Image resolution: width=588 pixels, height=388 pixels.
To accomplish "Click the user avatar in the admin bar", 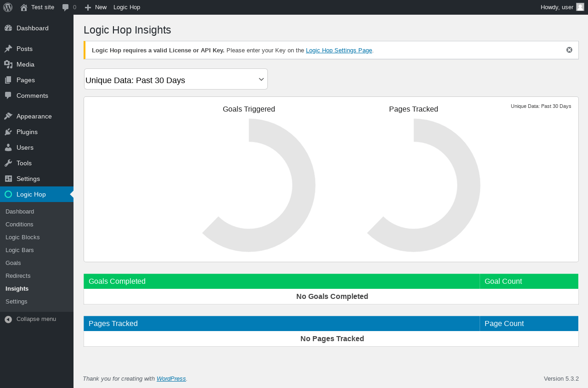I will click(x=580, y=7).
